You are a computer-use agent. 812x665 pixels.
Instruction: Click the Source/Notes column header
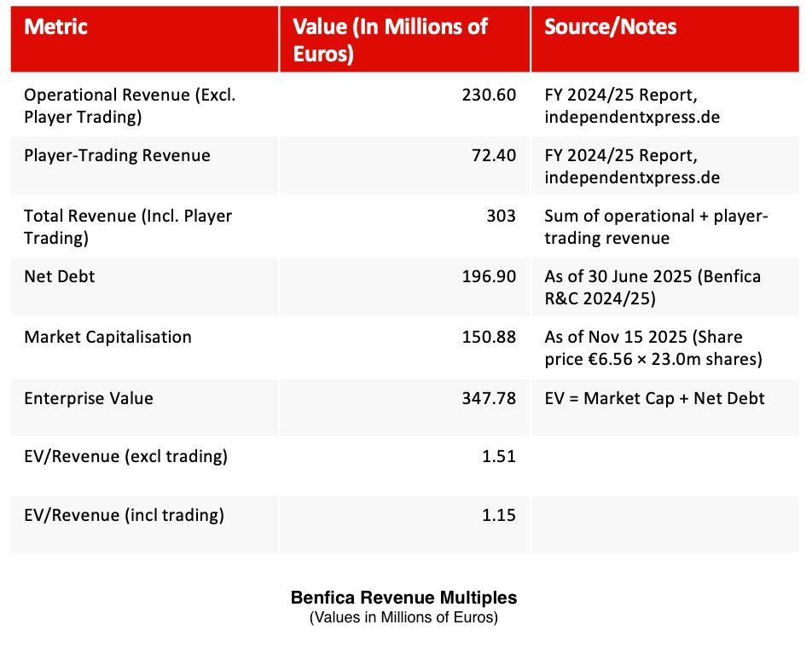pos(610,27)
